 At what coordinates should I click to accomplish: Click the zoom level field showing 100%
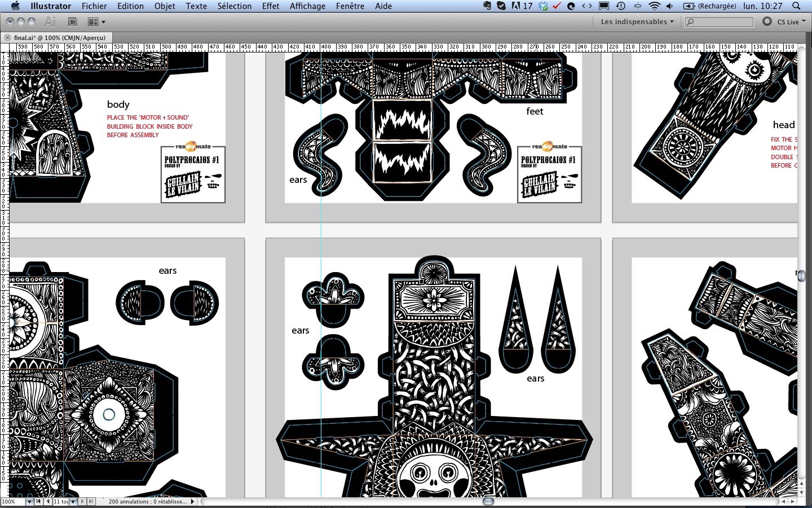point(12,501)
